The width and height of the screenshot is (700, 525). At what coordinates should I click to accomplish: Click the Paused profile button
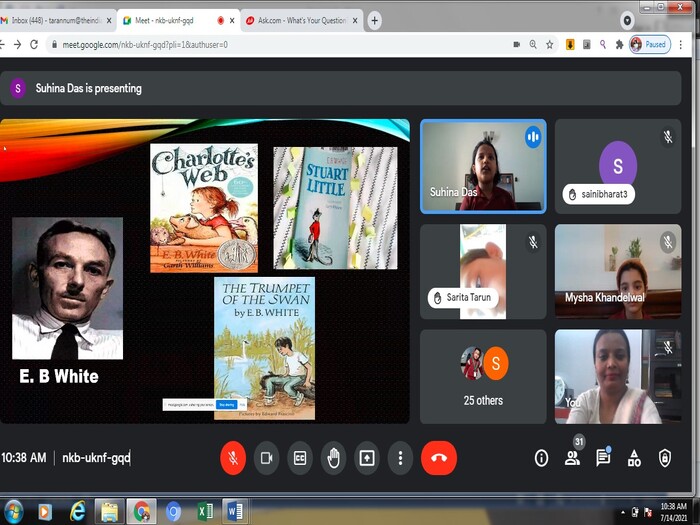coord(650,44)
